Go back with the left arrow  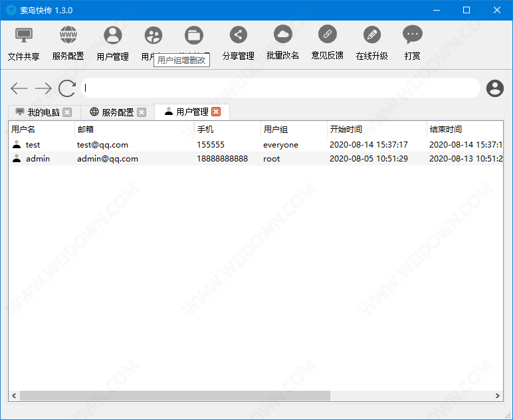tap(19, 88)
